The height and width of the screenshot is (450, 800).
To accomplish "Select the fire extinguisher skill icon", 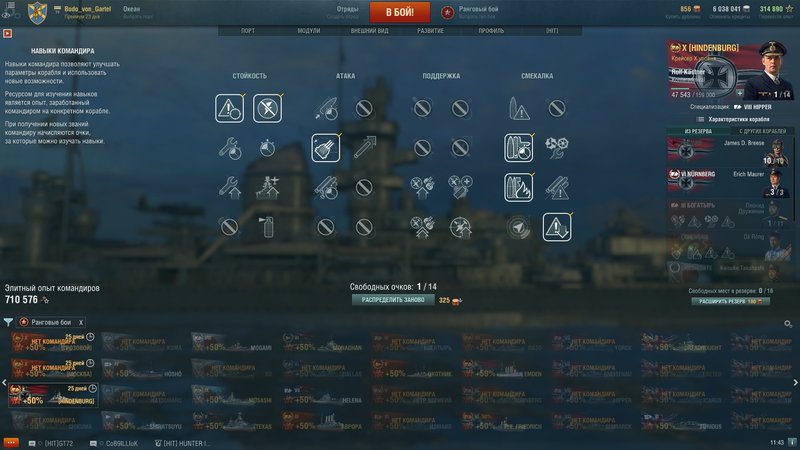I will (267, 227).
